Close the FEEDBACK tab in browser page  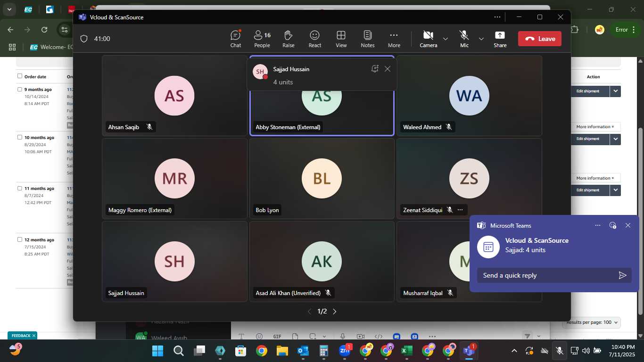(x=34, y=336)
